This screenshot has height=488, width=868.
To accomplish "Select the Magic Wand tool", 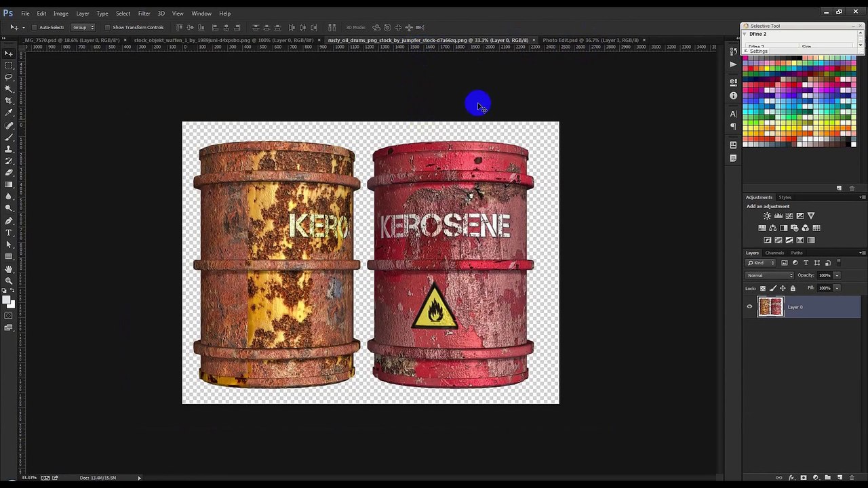I will [x=9, y=89].
